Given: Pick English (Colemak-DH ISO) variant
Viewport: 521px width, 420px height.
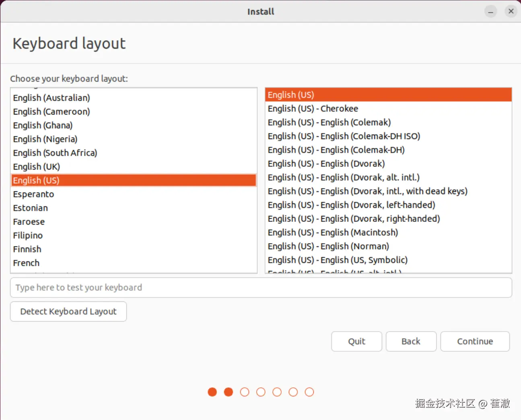Looking at the screenshot, I should (388, 136).
